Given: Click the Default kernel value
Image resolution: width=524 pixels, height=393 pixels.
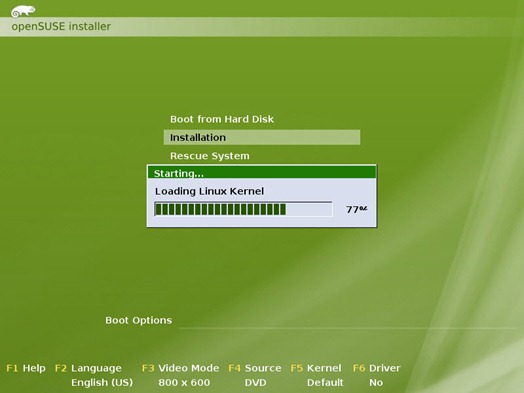Looking at the screenshot, I should [325, 382].
